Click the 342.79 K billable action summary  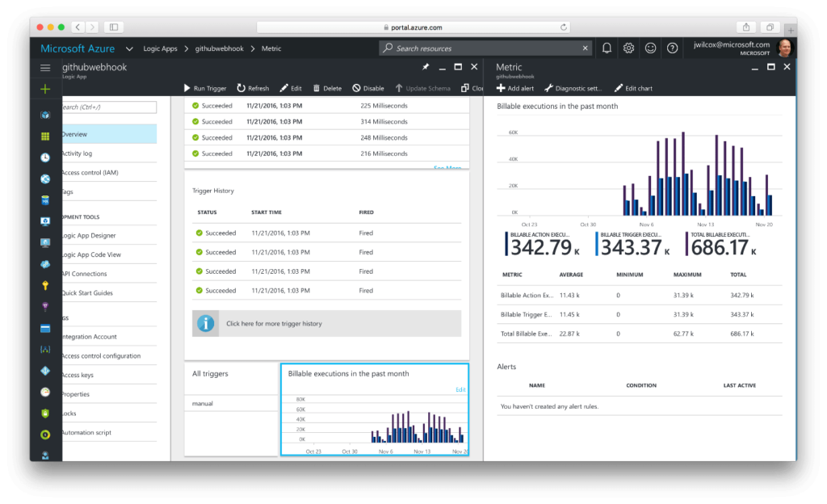click(543, 244)
